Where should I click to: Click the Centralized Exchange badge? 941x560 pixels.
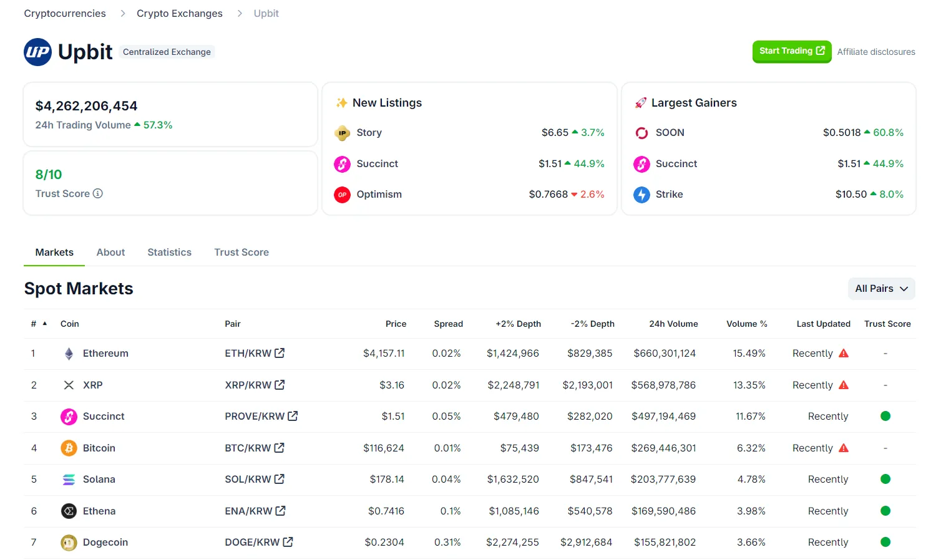167,52
